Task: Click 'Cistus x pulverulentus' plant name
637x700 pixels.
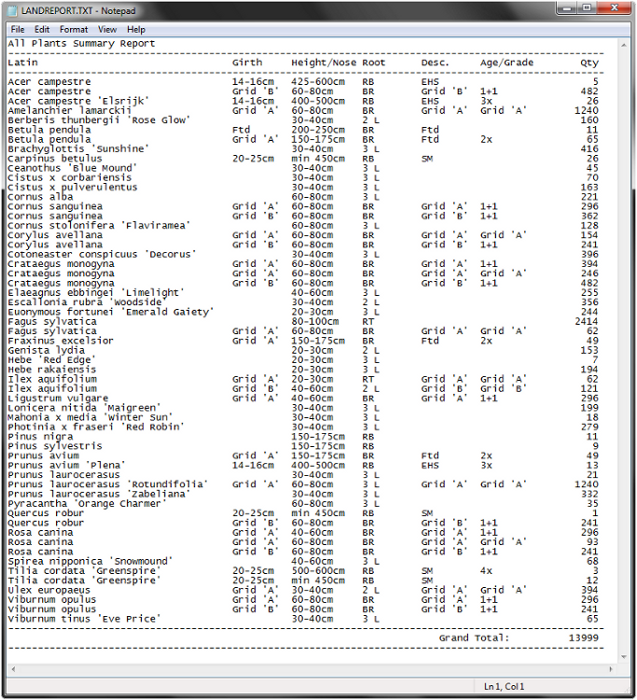Action: [72, 187]
